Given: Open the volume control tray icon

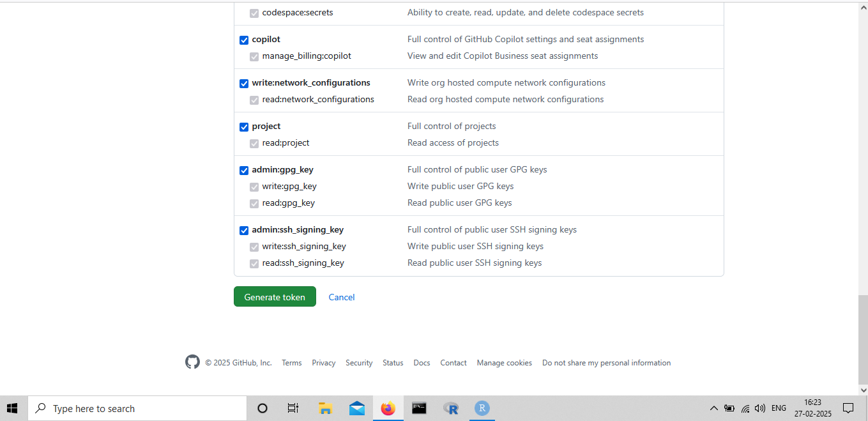Looking at the screenshot, I should point(759,408).
